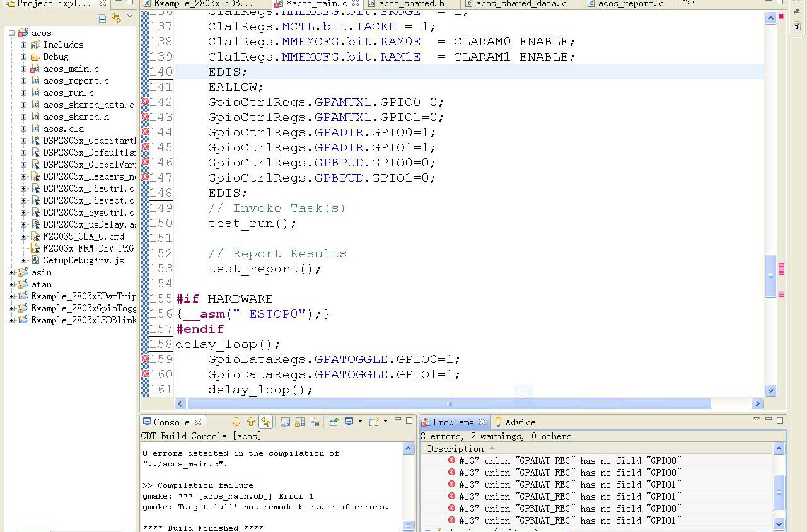Click code line 150 test_run() call

(252, 223)
